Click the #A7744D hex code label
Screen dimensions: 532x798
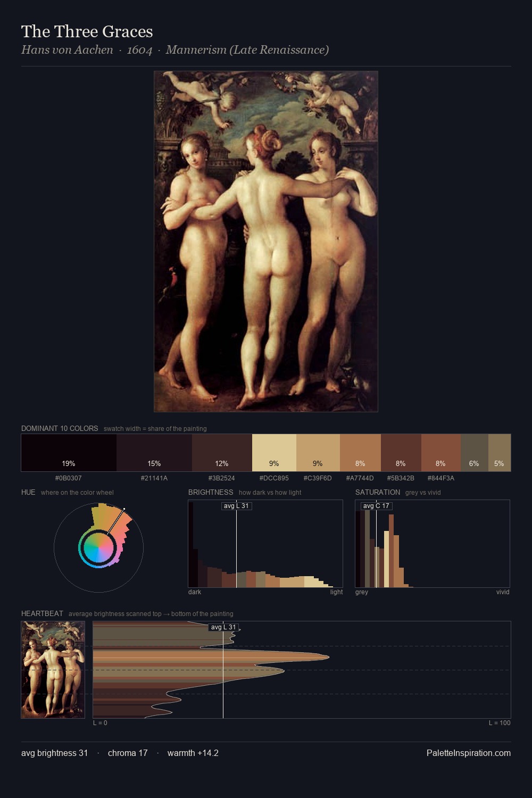(360, 478)
